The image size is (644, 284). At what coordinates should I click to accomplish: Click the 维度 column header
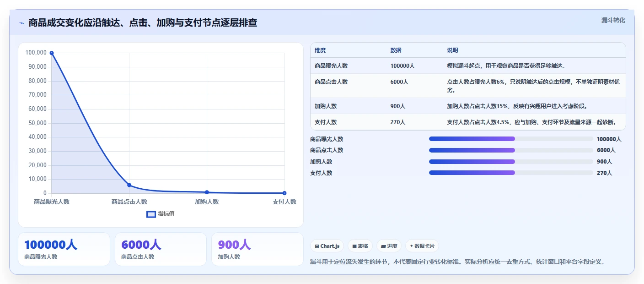(320, 50)
